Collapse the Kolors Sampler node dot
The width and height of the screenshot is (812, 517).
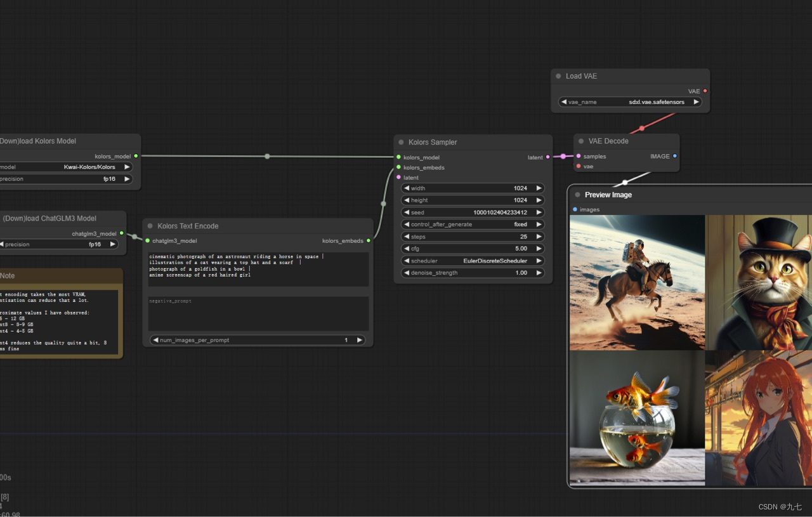tap(401, 142)
